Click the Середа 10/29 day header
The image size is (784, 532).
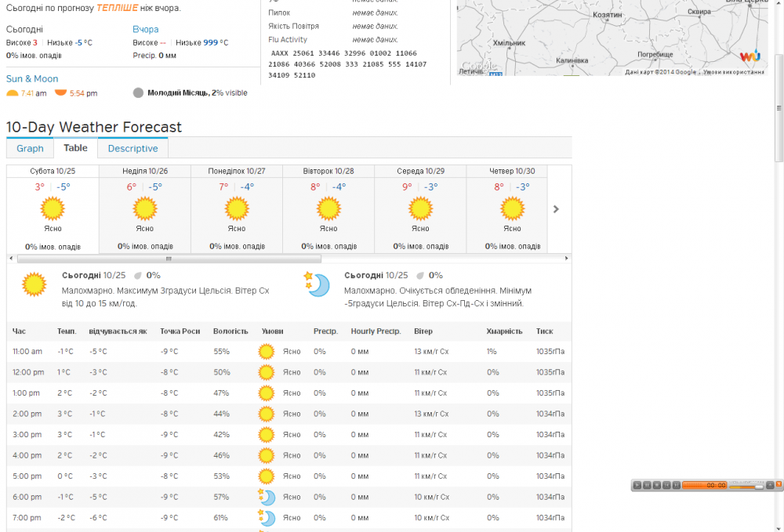coord(420,171)
